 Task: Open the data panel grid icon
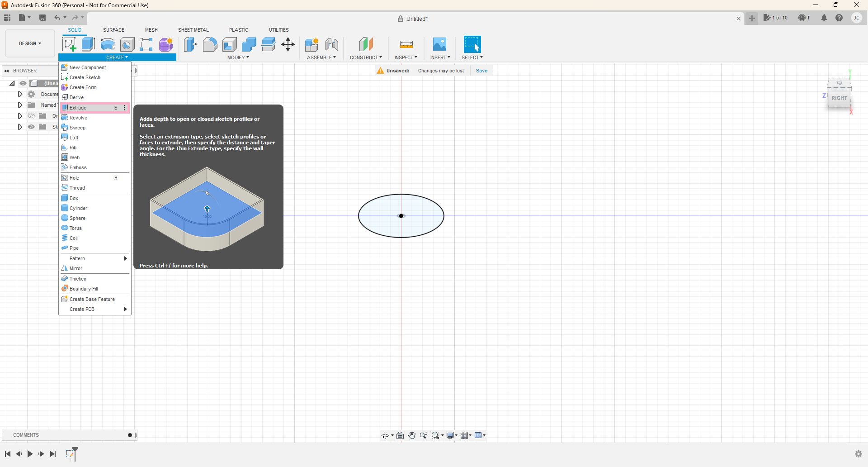[x=7, y=18]
